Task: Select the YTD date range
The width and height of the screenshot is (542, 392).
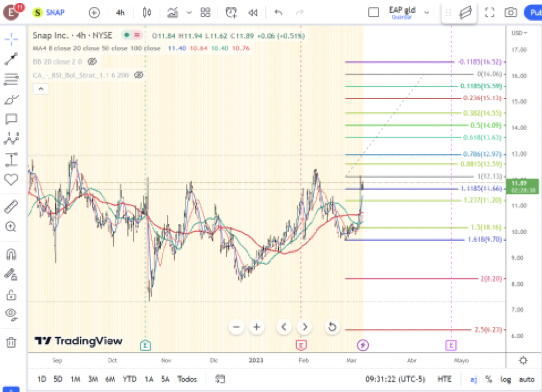Action: point(130,379)
